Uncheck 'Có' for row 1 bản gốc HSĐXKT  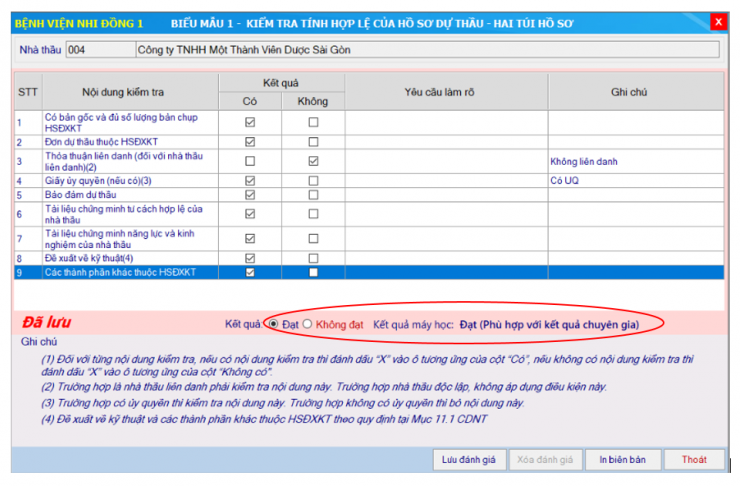[250, 122]
